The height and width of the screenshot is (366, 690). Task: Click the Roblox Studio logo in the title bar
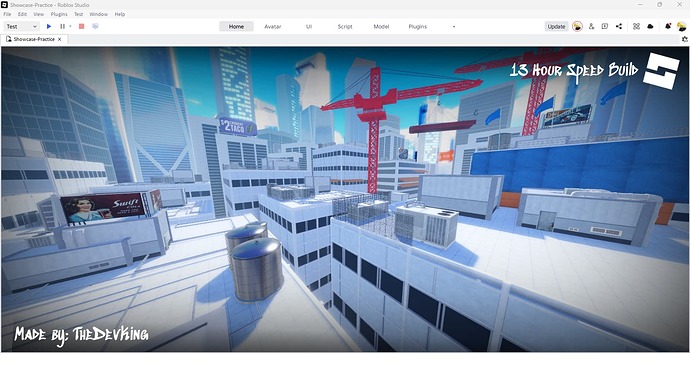click(5, 5)
